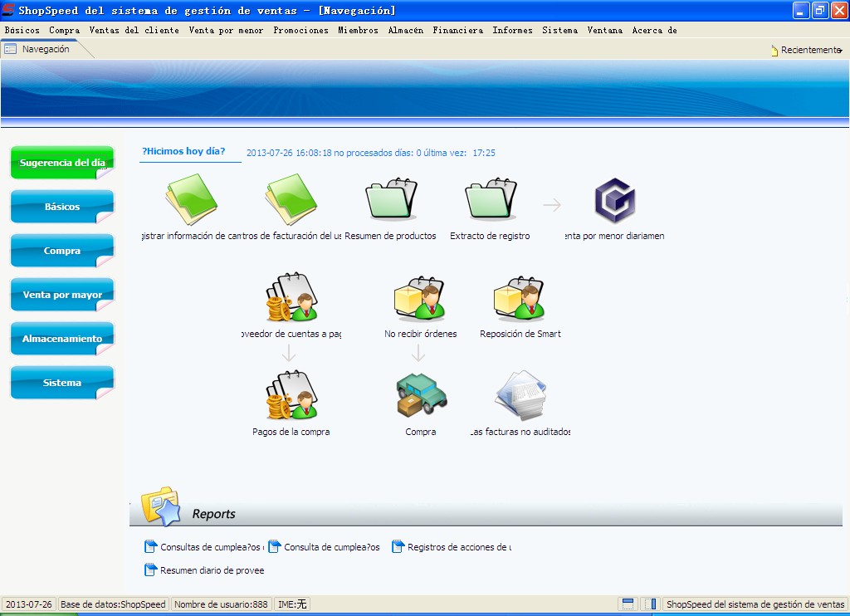This screenshot has height=616, width=850.
Task: Open the Ventana menu
Action: [605, 31]
